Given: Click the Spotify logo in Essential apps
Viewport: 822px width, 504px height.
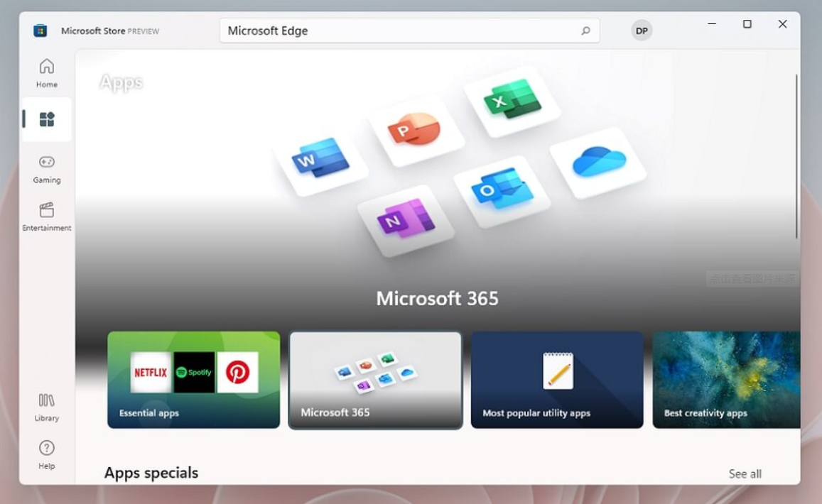Looking at the screenshot, I should 194,373.
